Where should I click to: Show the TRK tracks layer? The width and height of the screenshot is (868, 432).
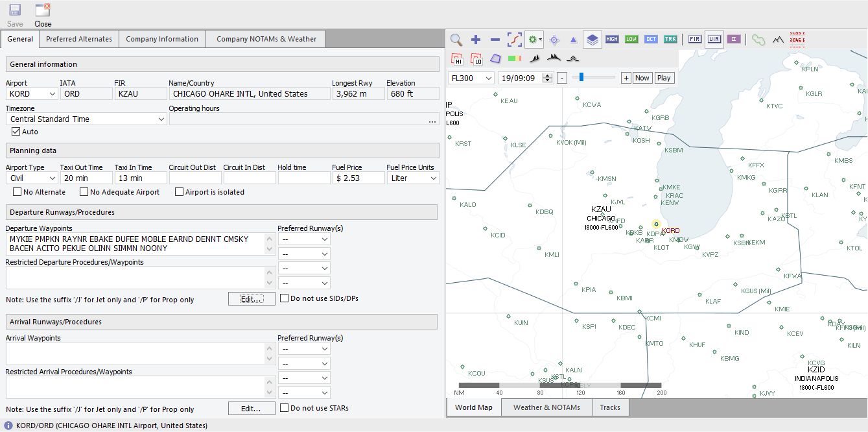coord(670,40)
